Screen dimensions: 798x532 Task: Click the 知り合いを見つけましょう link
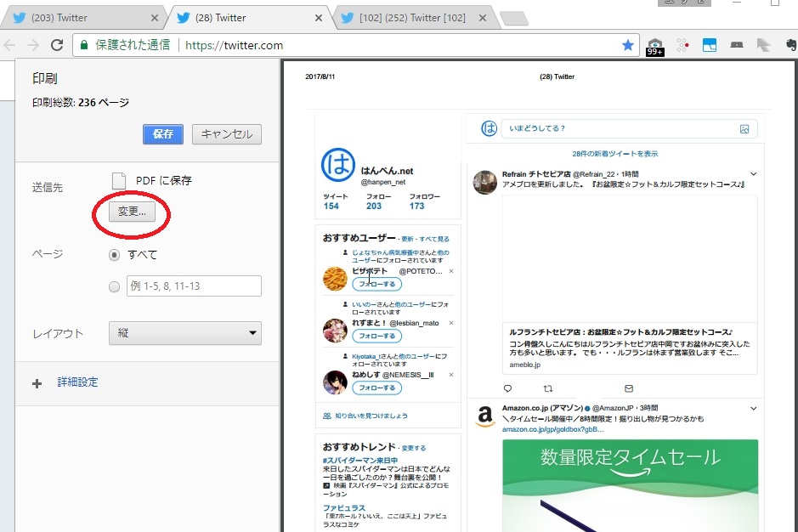coord(371,416)
